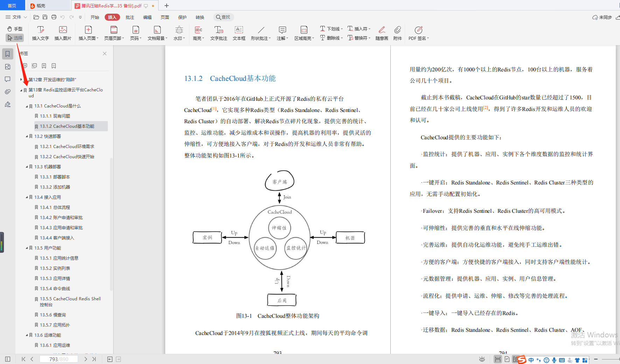Click the Undo arrow
This screenshot has height=364, width=620.
(62, 17)
